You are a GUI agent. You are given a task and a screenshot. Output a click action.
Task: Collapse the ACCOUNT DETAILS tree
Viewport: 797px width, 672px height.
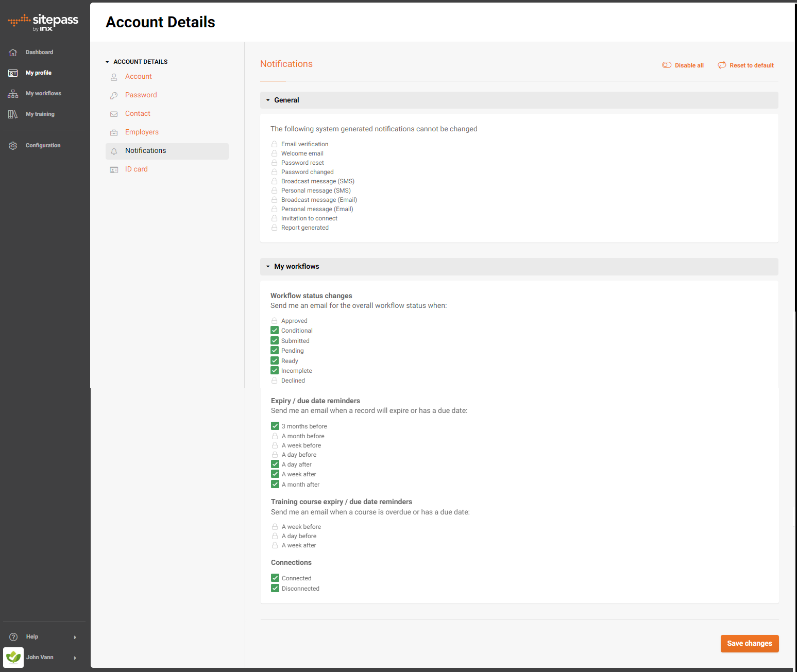coord(107,62)
